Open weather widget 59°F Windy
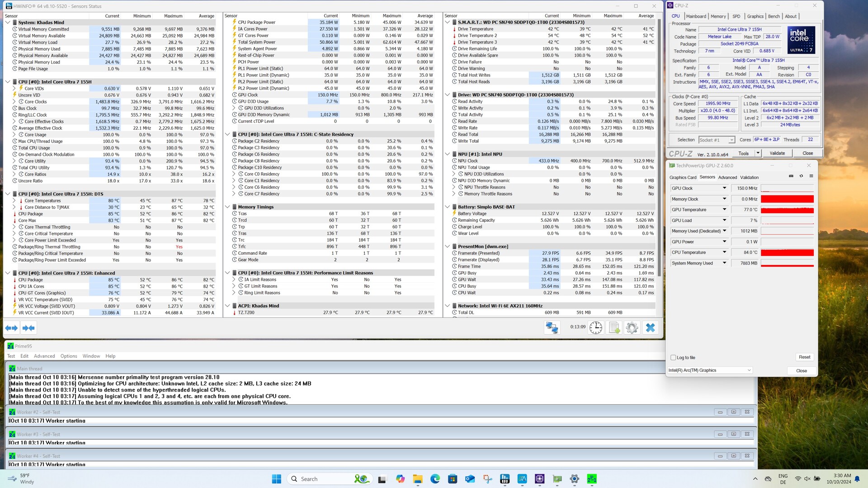The width and height of the screenshot is (868, 488). coord(21,479)
